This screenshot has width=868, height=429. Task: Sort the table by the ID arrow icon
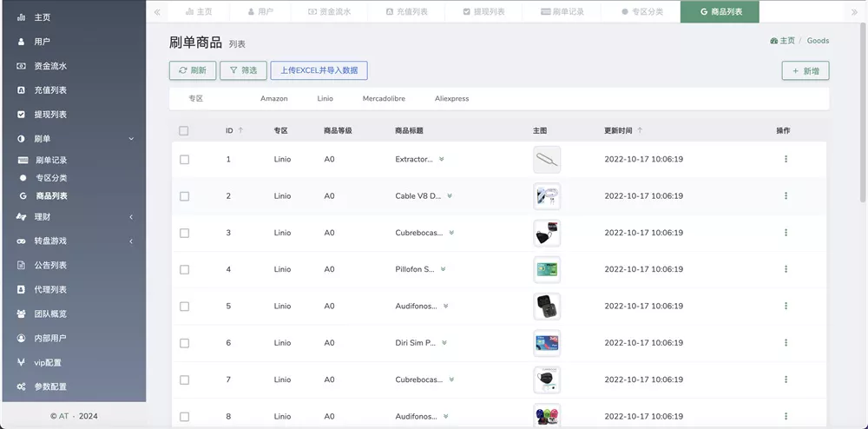pos(240,130)
